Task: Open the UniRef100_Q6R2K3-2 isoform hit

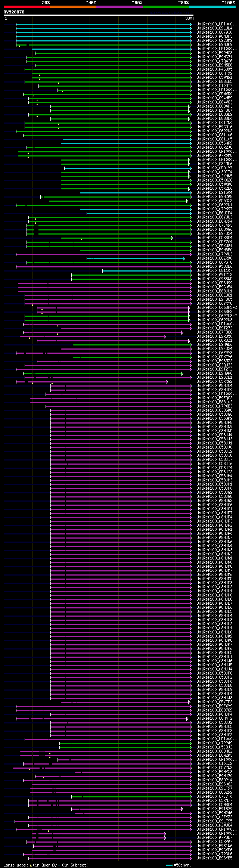Action: coord(217,316)
